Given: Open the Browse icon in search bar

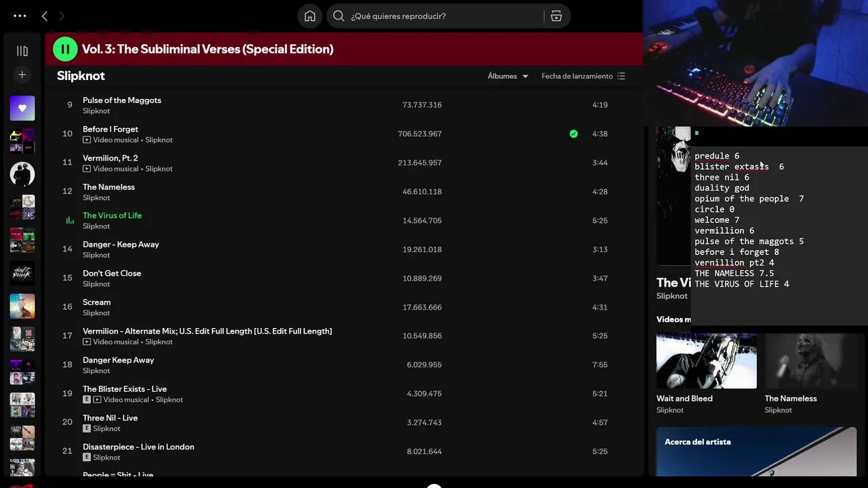Looking at the screenshot, I should pos(556,16).
